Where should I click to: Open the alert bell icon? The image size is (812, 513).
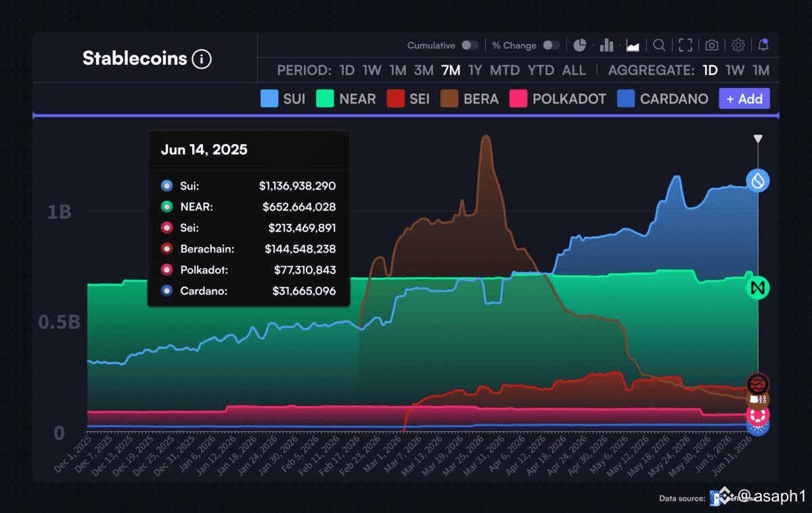[x=763, y=45]
